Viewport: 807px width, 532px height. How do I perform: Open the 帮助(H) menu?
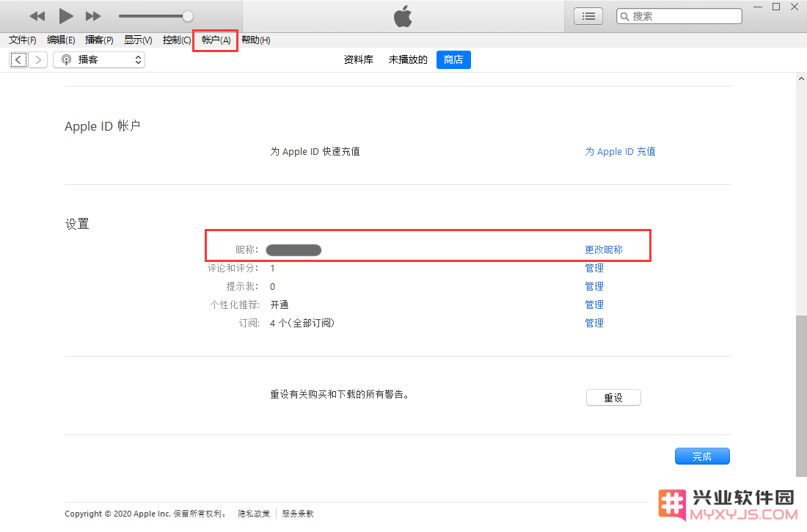coord(256,40)
